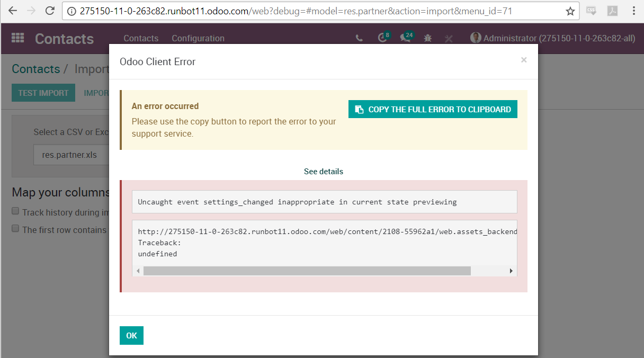This screenshot has height=358, width=644.
Task: Reload the page with the refresh icon
Action: tap(50, 10)
